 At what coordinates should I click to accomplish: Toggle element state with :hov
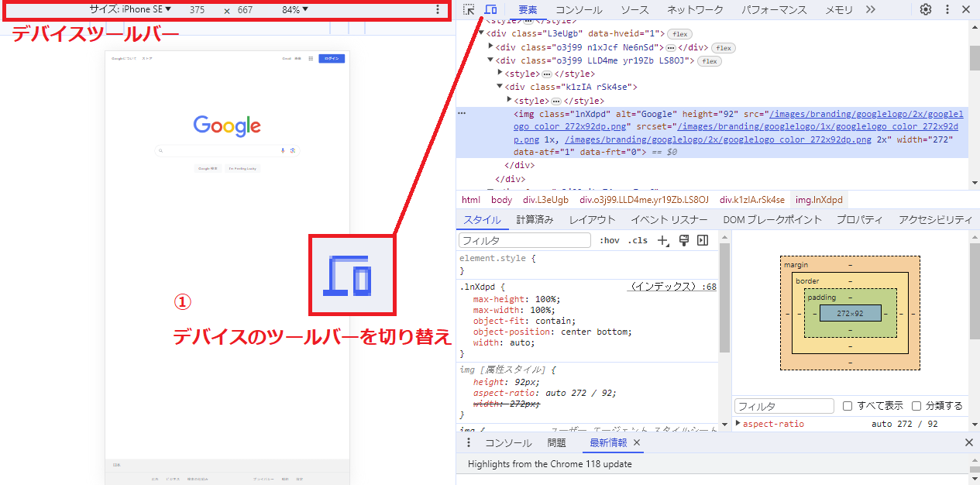(x=610, y=240)
